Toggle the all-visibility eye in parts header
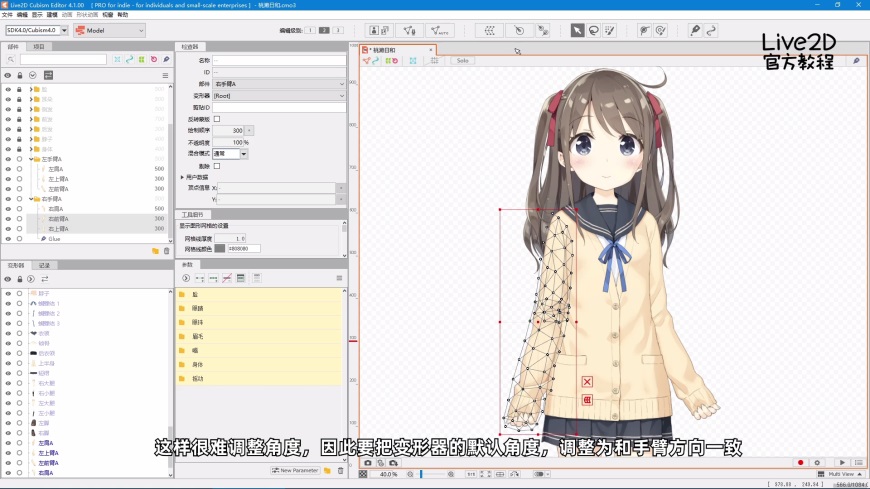This screenshot has height=489, width=870. click(x=8, y=75)
